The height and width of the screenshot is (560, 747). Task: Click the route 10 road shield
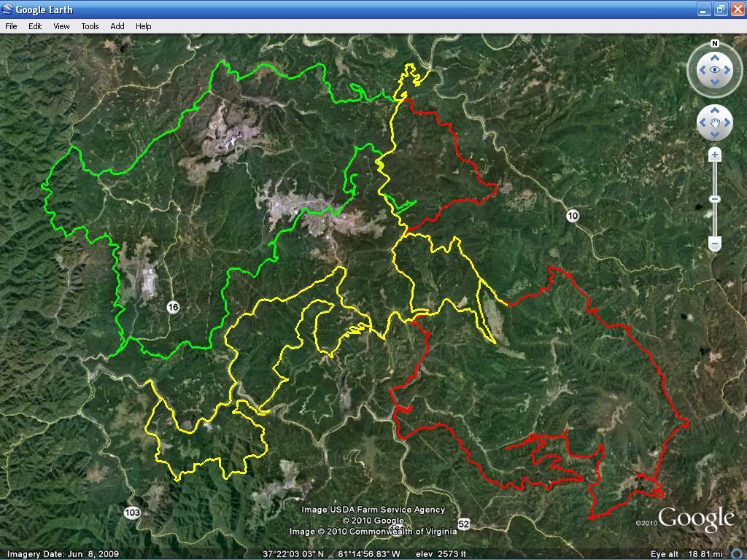(573, 216)
